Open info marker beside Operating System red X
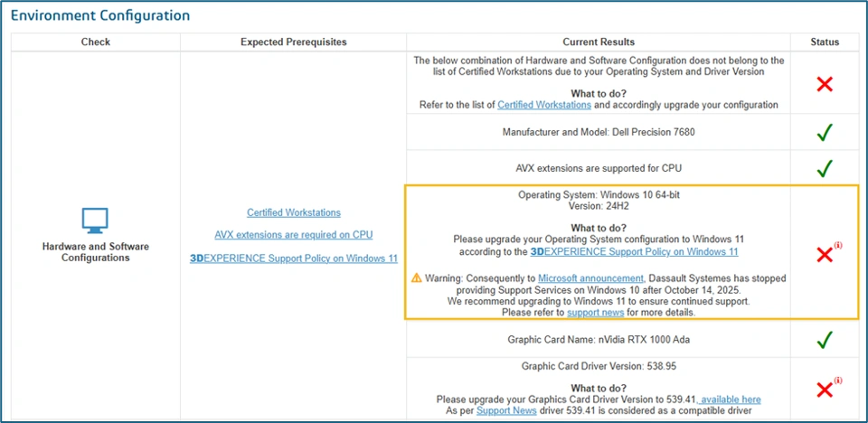The width and height of the screenshot is (868, 423). coord(838,245)
